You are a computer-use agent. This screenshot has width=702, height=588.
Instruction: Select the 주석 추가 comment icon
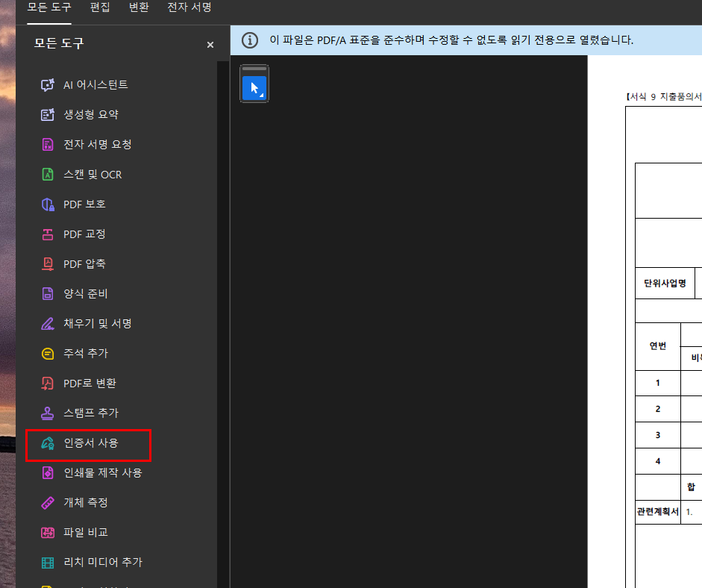[x=48, y=354]
